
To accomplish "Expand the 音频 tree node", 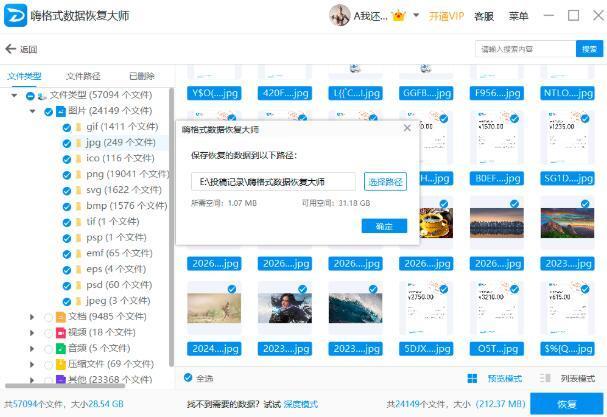I will coord(32,348).
